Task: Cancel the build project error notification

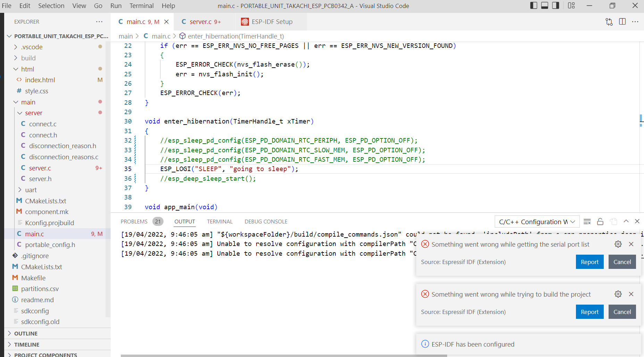Action: coord(622,312)
